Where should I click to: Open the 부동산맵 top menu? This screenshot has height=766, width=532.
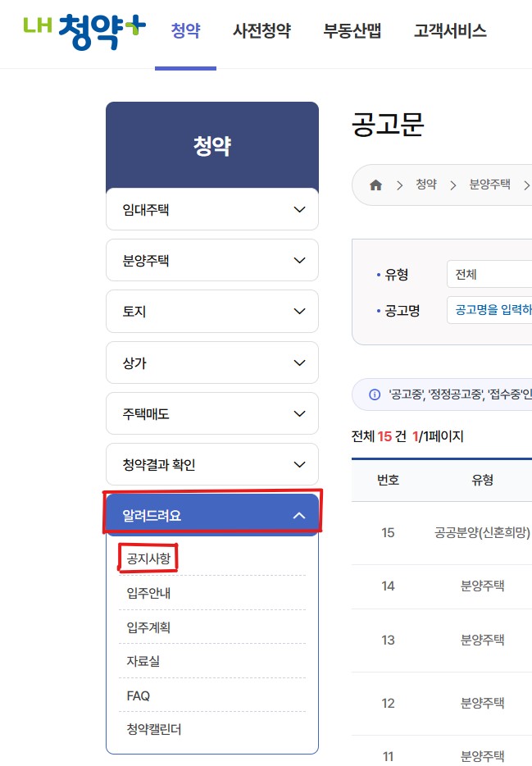[x=352, y=31]
